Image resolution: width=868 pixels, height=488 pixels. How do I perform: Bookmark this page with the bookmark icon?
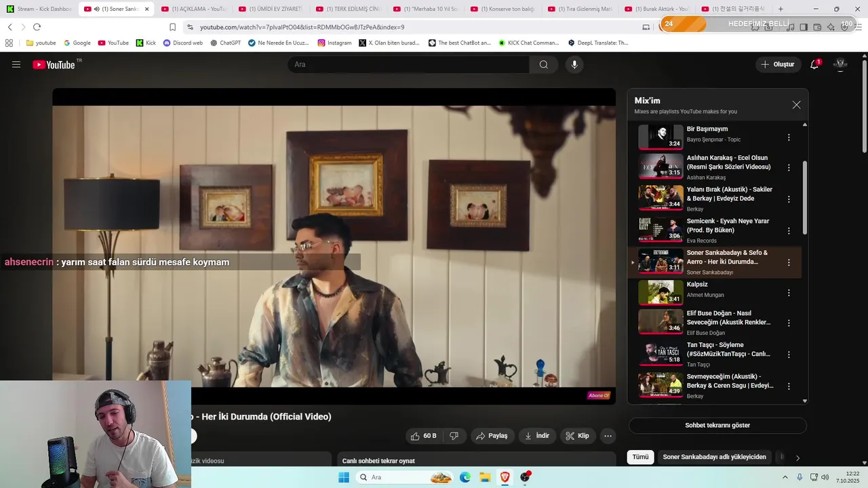172,27
